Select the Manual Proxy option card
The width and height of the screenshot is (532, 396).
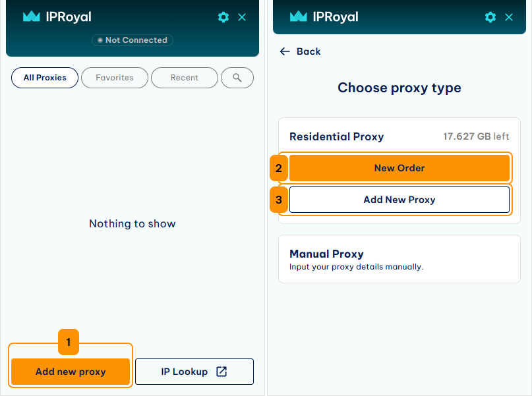399,259
